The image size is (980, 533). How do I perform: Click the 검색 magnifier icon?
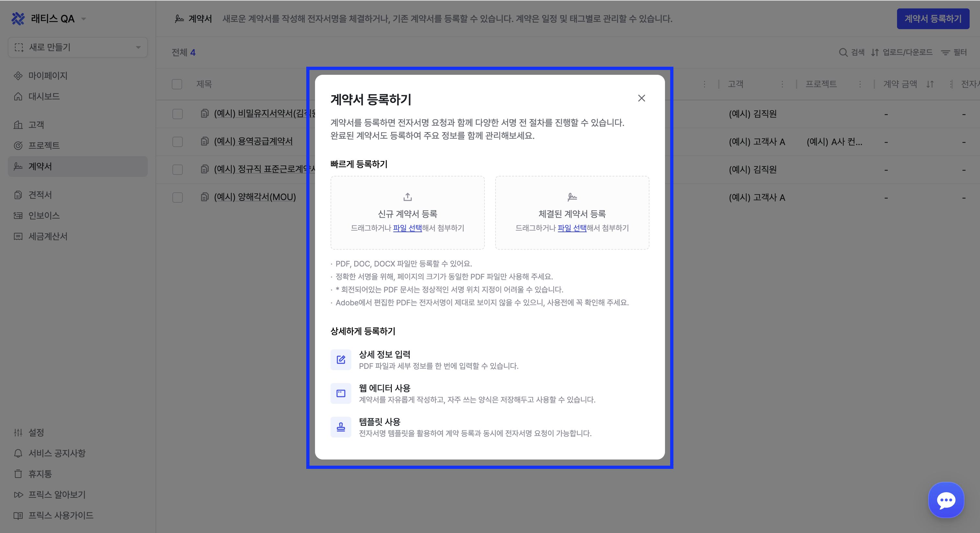click(x=843, y=52)
